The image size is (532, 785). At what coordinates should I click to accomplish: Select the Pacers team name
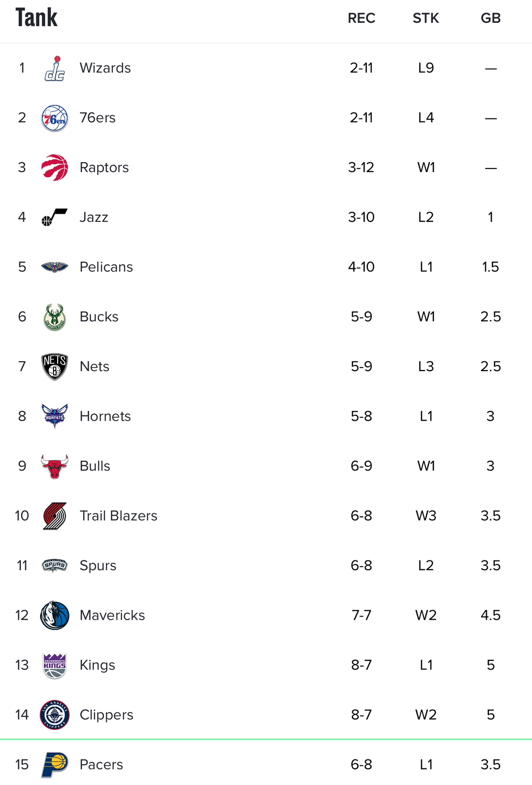[101, 765]
